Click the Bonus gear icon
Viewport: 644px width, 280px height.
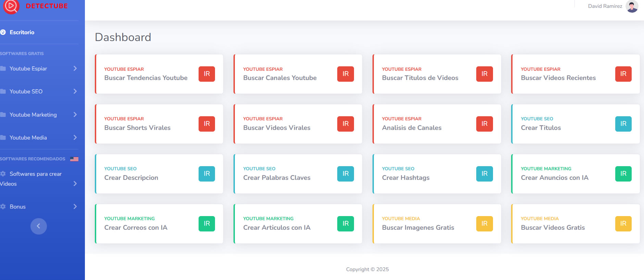pyautogui.click(x=3, y=206)
